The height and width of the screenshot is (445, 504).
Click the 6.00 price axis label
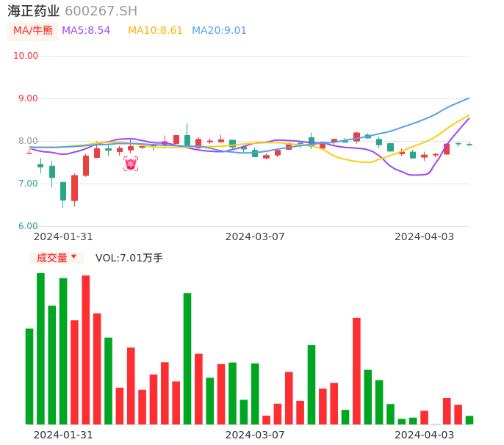point(28,226)
